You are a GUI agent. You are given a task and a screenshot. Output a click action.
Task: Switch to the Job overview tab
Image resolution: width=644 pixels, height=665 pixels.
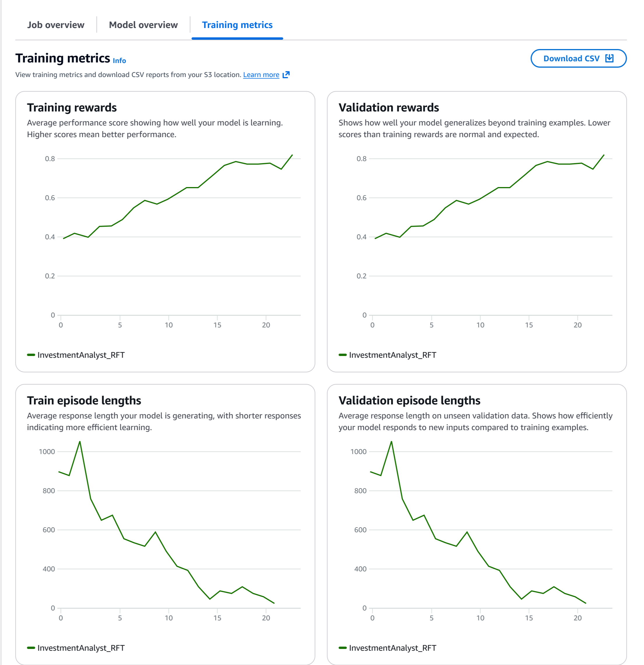click(56, 25)
